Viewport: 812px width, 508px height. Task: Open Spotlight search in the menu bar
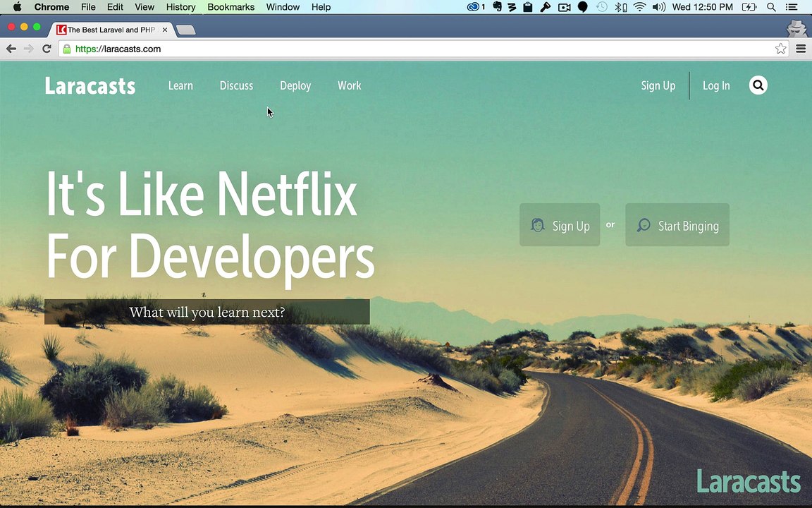tap(771, 7)
